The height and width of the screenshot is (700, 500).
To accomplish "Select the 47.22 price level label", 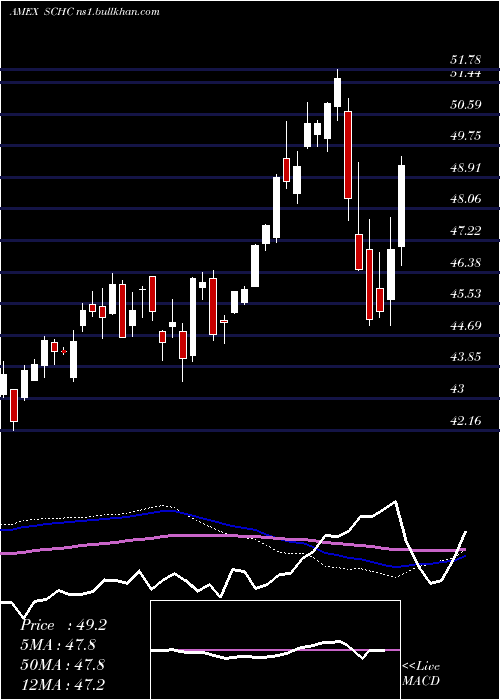I will coord(465,231).
